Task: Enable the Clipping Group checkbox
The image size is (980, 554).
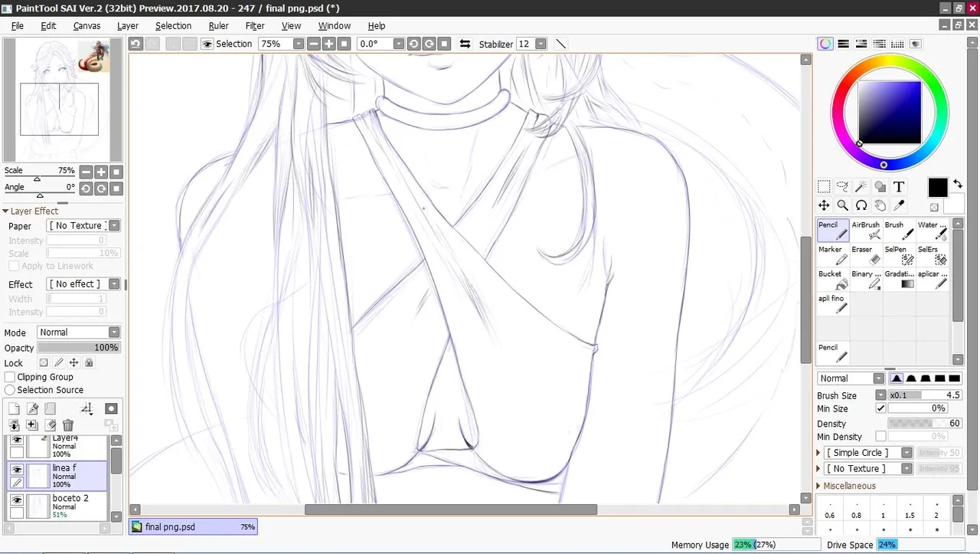Action: click(x=10, y=377)
